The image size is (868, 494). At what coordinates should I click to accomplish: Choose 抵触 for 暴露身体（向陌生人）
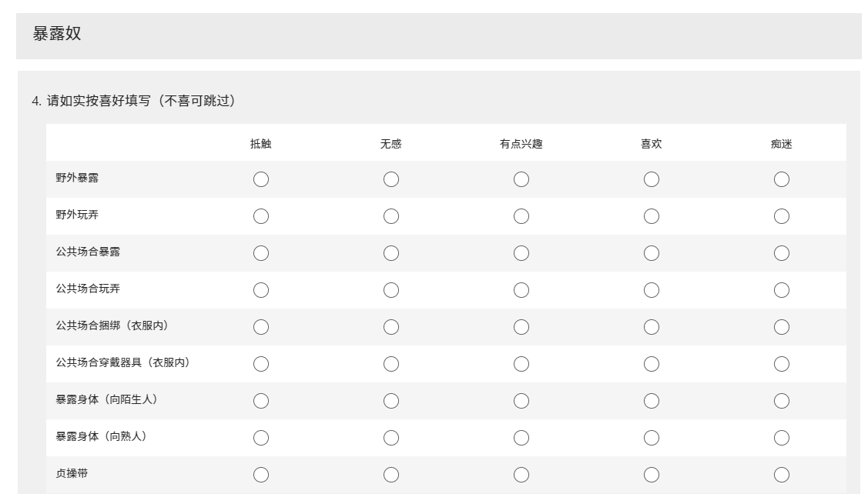point(261,401)
